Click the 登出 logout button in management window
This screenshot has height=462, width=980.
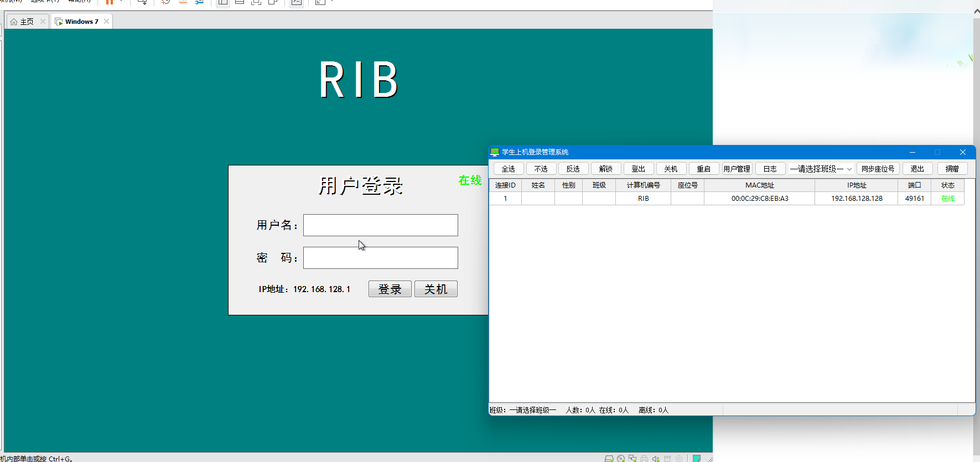pos(639,169)
